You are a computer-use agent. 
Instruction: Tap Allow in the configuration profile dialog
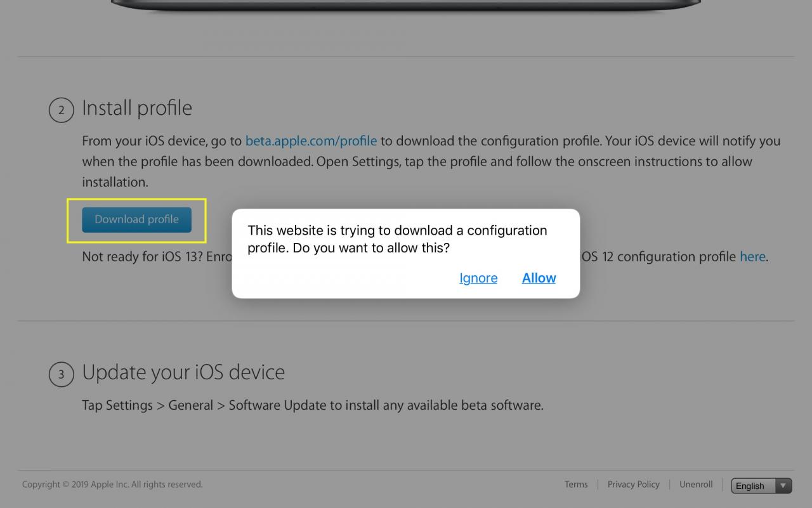pyautogui.click(x=539, y=278)
